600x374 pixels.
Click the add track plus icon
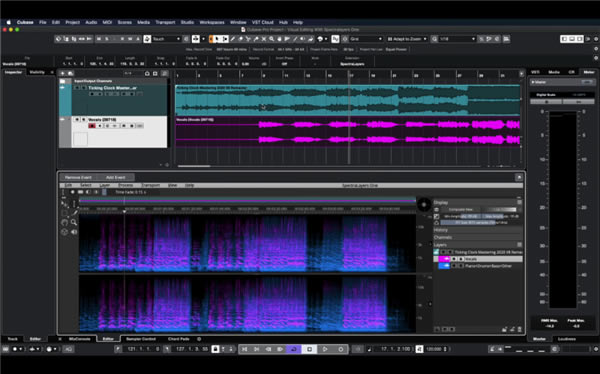pyautogui.click(x=63, y=73)
